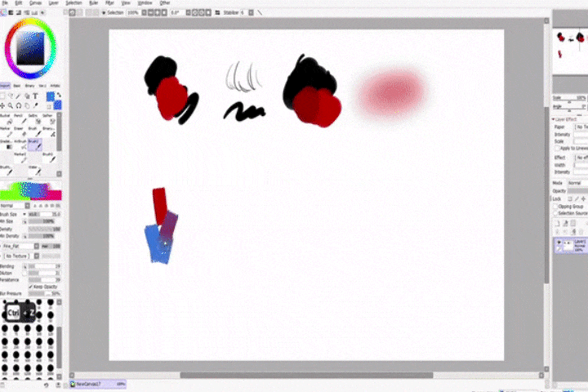Collapse the Layer Effect section

[x=553, y=119]
